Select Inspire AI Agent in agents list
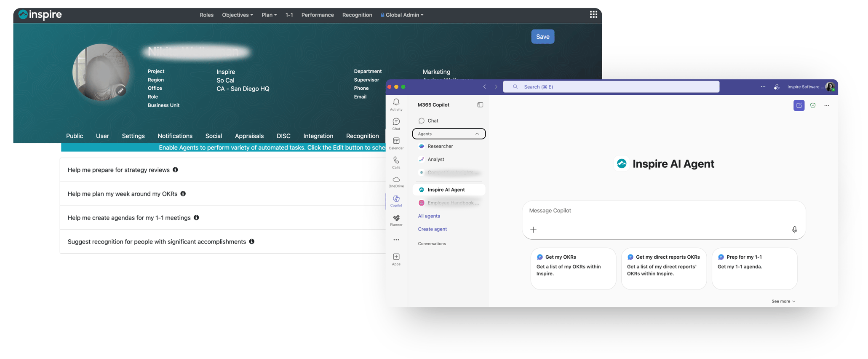 point(449,190)
